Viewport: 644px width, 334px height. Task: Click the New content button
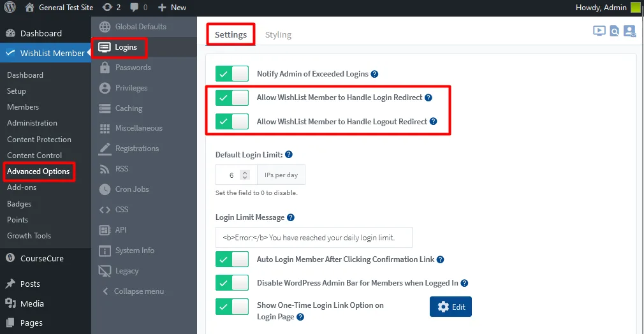pyautogui.click(x=172, y=8)
